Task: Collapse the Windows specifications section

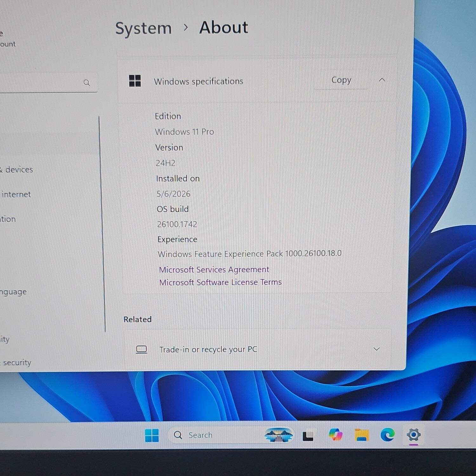Action: 382,80
